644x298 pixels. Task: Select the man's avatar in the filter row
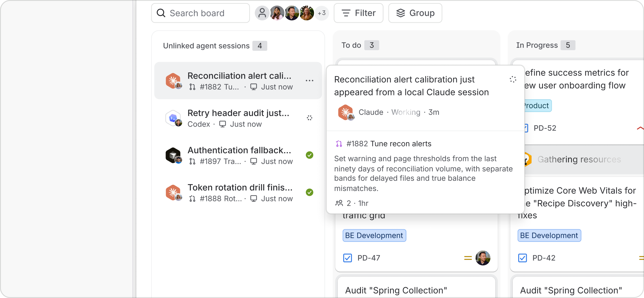(x=292, y=13)
